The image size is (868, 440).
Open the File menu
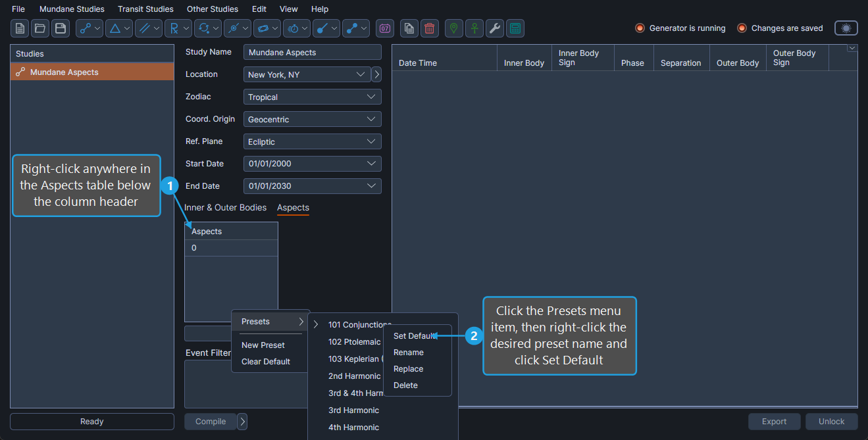tap(18, 9)
